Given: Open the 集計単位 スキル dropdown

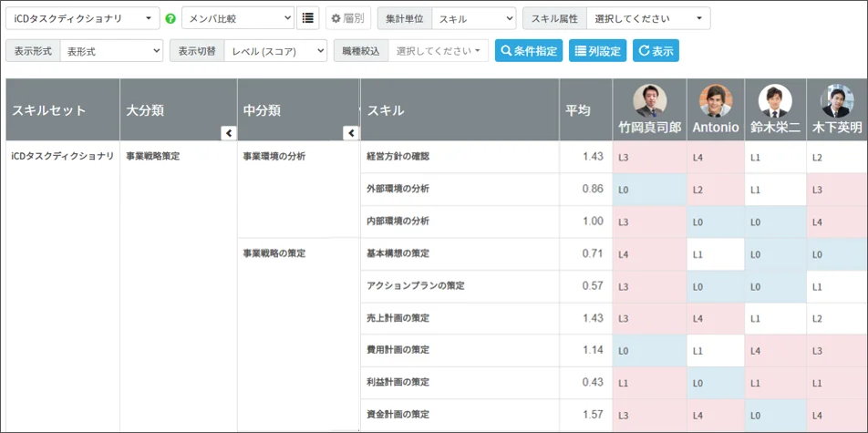Looking at the screenshot, I should pos(472,18).
